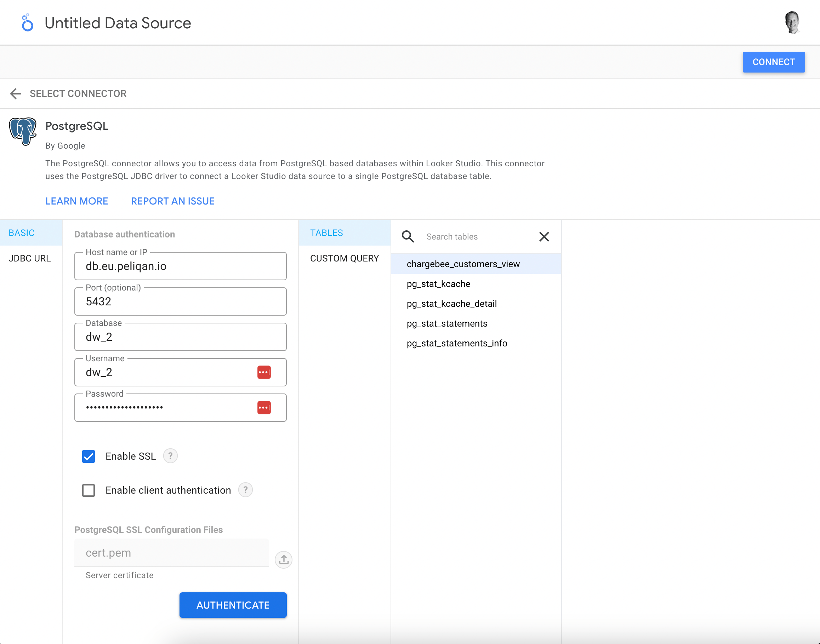Click the cert.pem server certificate field
Screen dimensions: 820x644
172,553
